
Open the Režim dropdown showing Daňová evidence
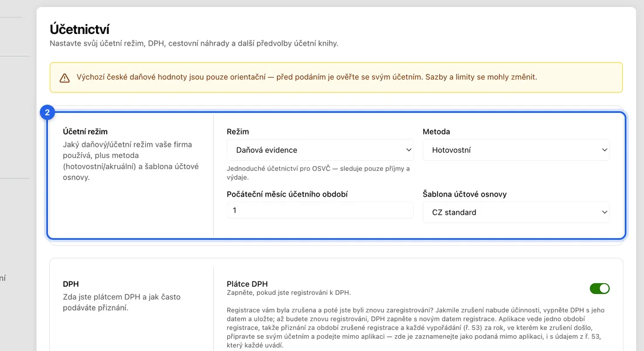click(320, 150)
